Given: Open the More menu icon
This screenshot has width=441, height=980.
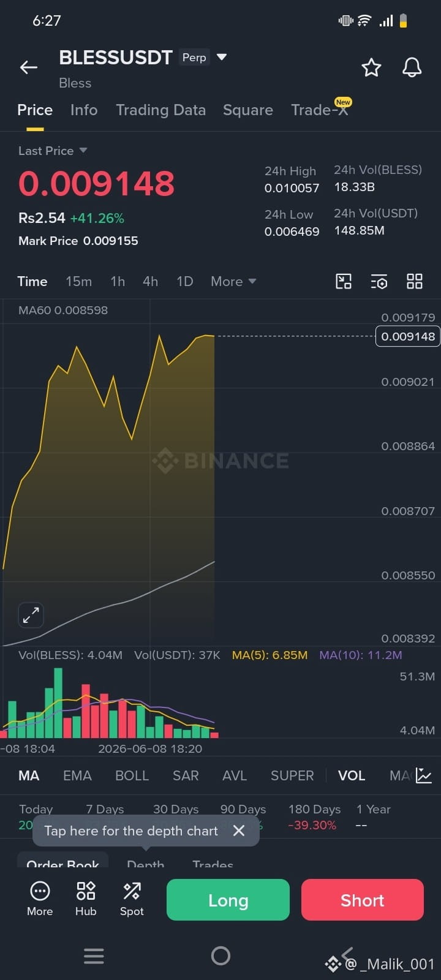Looking at the screenshot, I should (40, 899).
